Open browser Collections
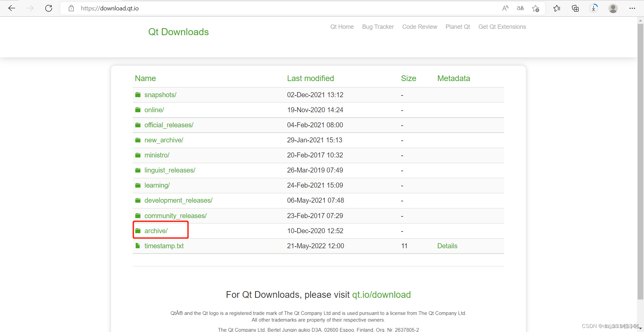The image size is (644, 332). tap(575, 8)
